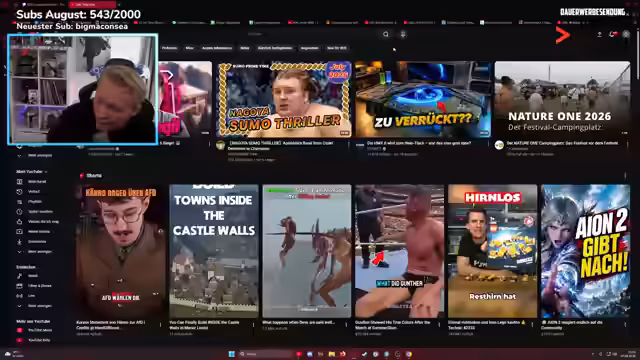
Task: Expand the Mein YouTube section chevron
Action: pyautogui.click(x=46, y=172)
